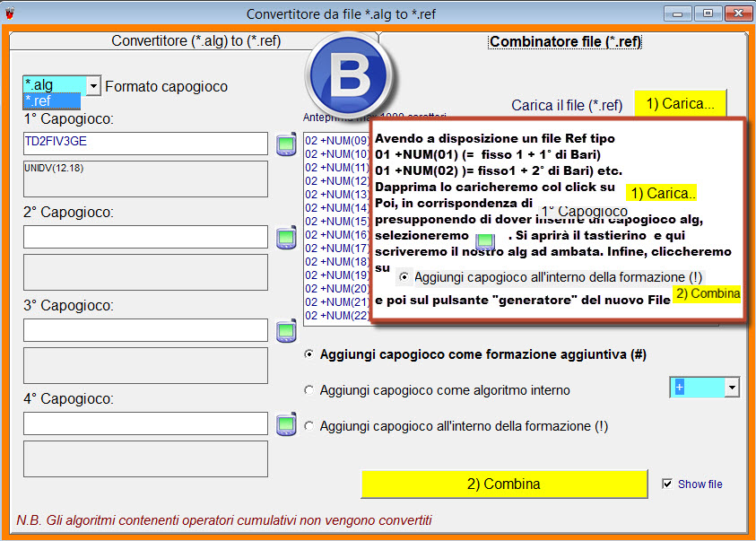Select preview row '02 +NUM(18)'

pyautogui.click(x=337, y=262)
